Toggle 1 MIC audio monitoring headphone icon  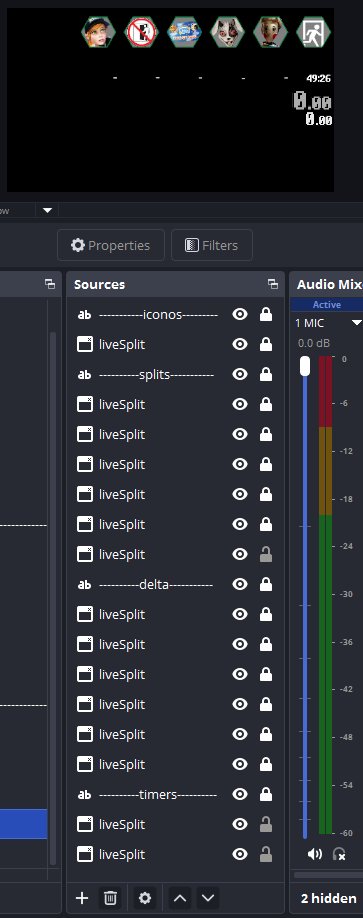(x=338, y=854)
